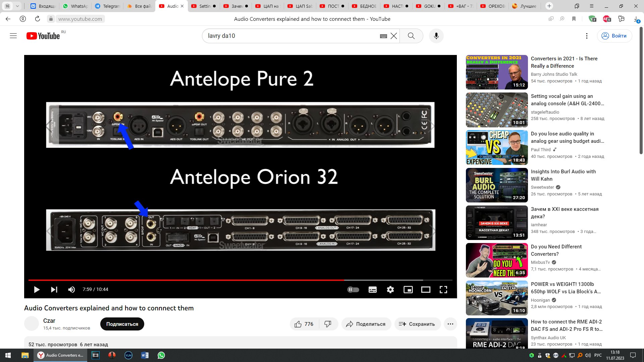The width and height of the screenshot is (644, 362).
Task: Clear the search query with X
Action: pos(394,36)
